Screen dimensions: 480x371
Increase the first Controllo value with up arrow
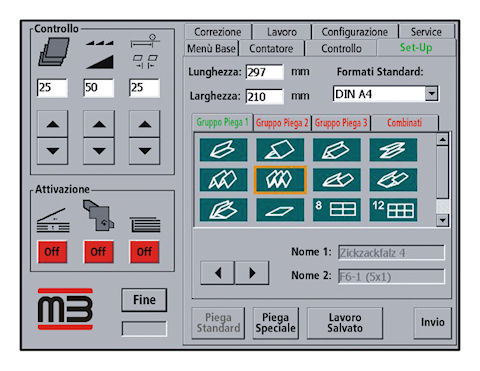click(x=53, y=124)
